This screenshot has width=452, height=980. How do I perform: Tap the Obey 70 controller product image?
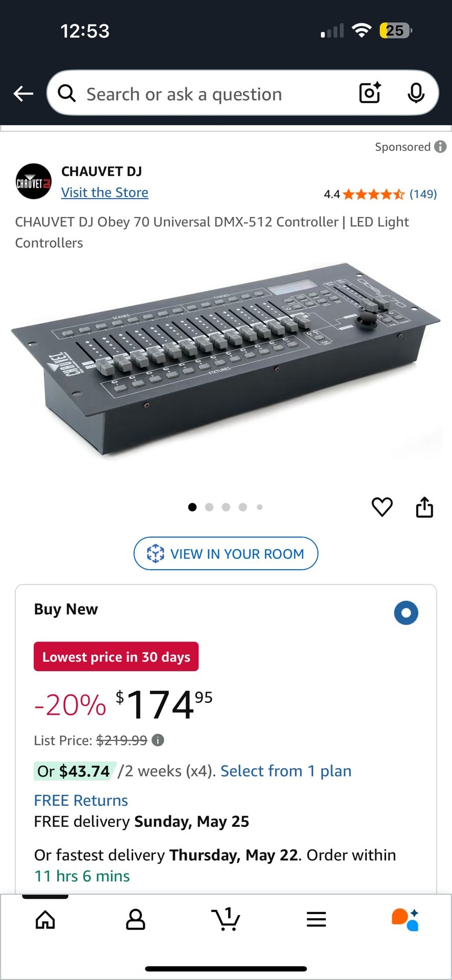(225, 360)
